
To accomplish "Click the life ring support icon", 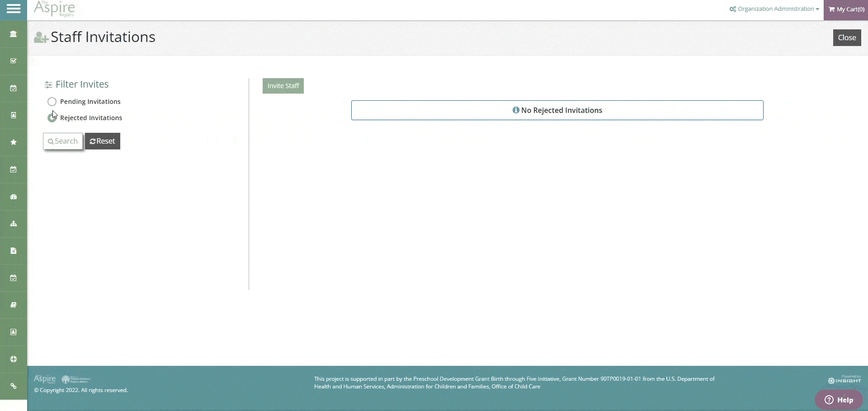I will [x=14, y=359].
